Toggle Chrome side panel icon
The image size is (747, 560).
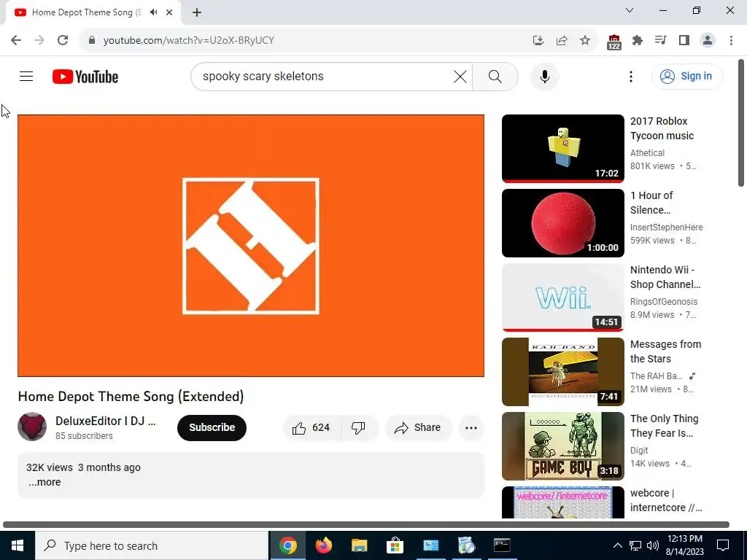pyautogui.click(x=684, y=40)
